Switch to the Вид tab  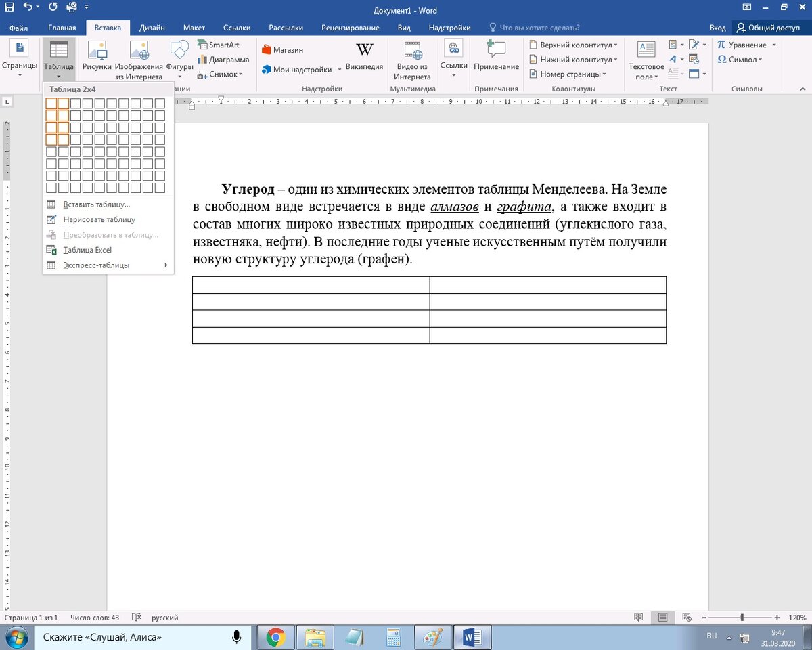point(404,28)
